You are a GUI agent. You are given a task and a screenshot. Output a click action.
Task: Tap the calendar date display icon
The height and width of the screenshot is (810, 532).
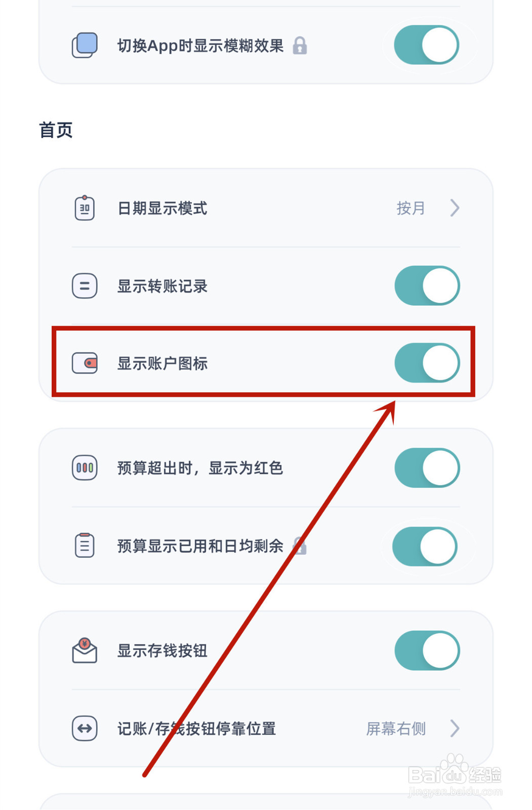pyautogui.click(x=85, y=208)
